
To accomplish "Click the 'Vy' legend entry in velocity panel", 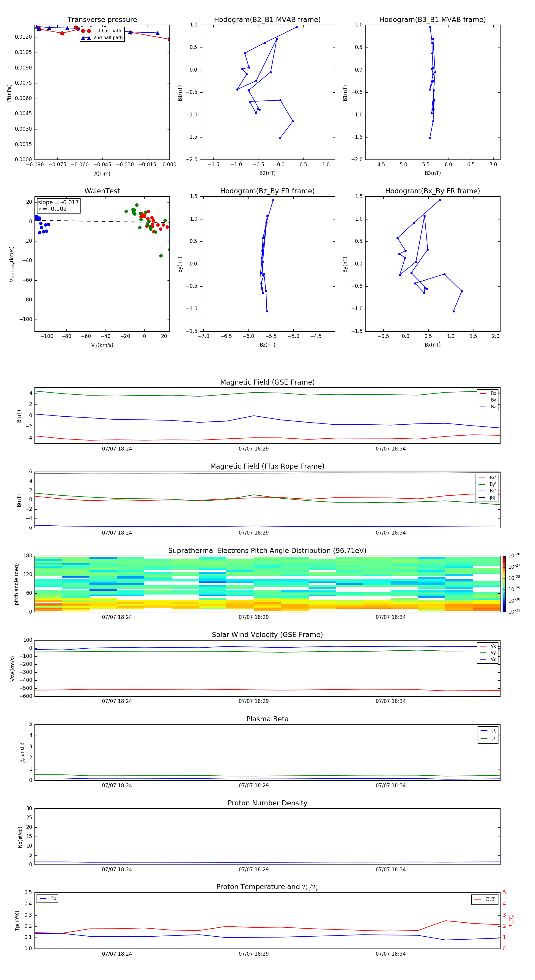I will point(488,653).
